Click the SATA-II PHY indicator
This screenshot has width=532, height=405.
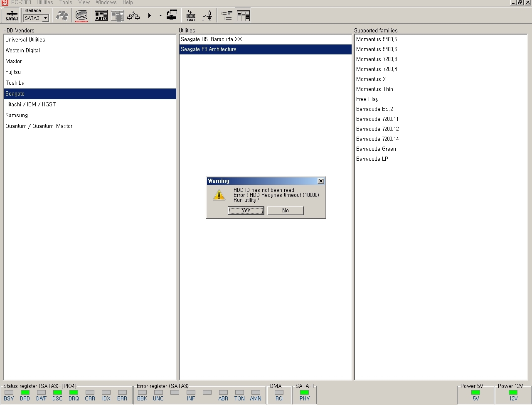(x=305, y=393)
